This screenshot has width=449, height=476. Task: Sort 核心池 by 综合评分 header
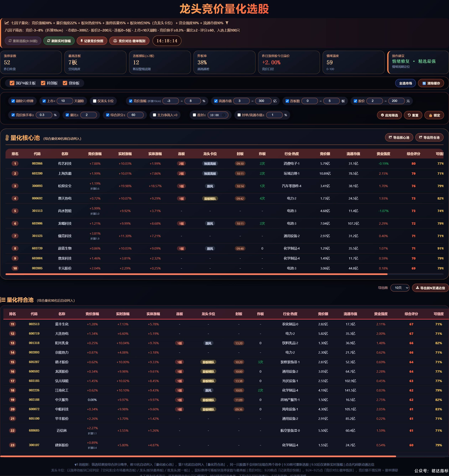[x=413, y=154]
